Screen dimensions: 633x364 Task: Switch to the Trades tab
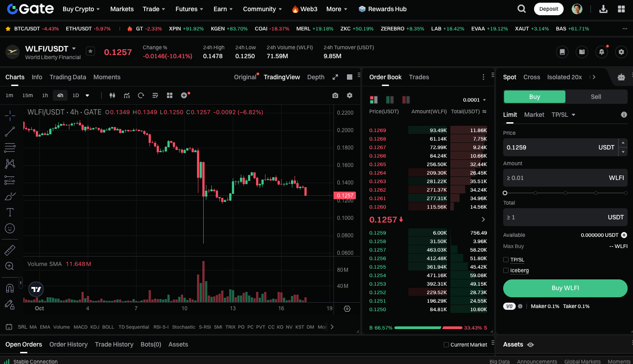[419, 77]
